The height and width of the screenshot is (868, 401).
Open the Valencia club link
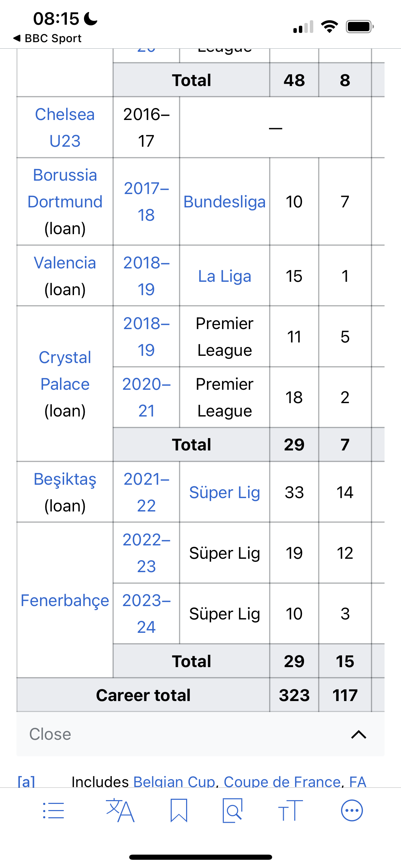[65, 263]
